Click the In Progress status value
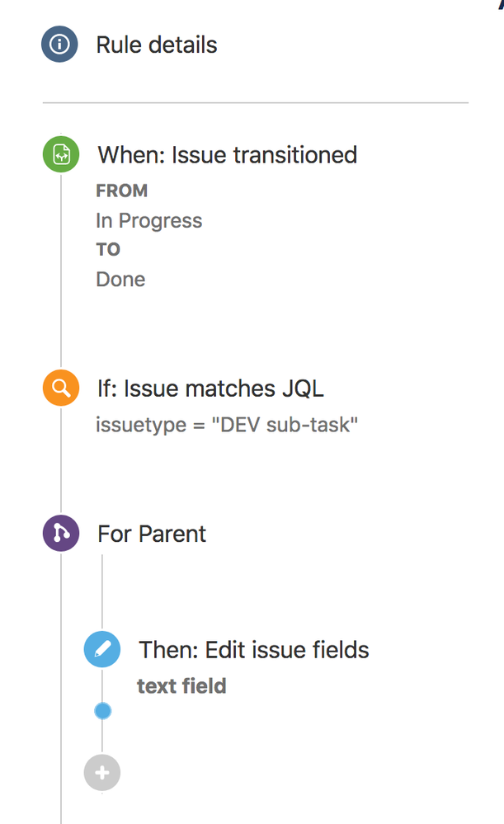 tap(148, 220)
